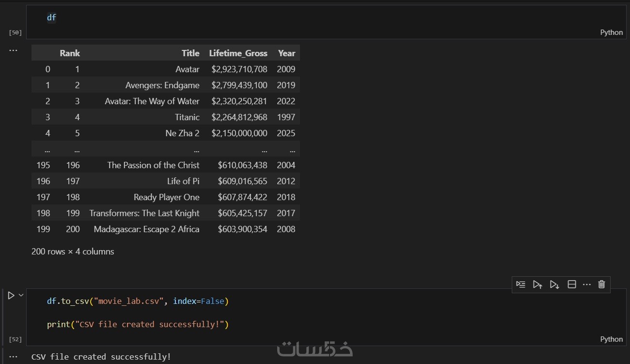Image resolution: width=630 pixels, height=364 pixels.
Task: Open output actions menu for dataframe output
Action: click(13, 50)
